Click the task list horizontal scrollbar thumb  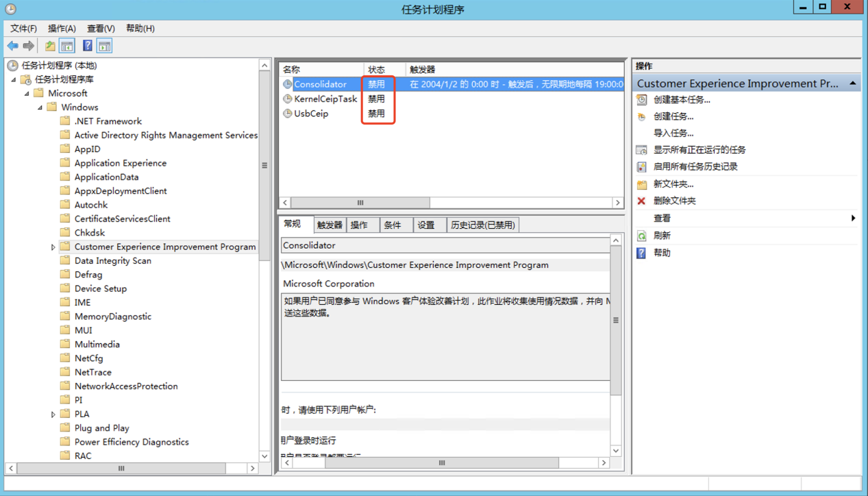click(361, 203)
